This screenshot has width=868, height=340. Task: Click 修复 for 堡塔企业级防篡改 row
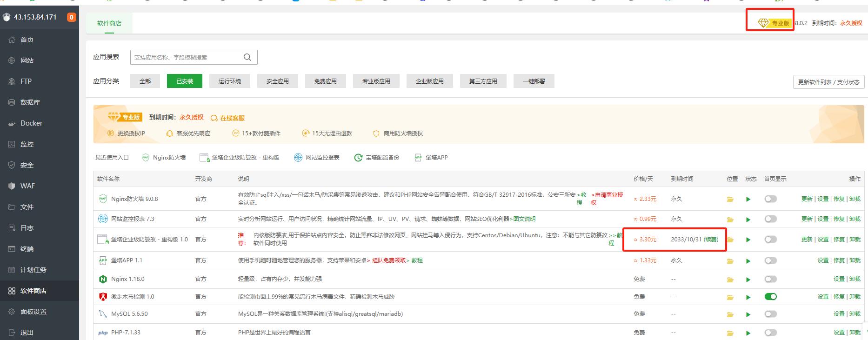tap(839, 240)
